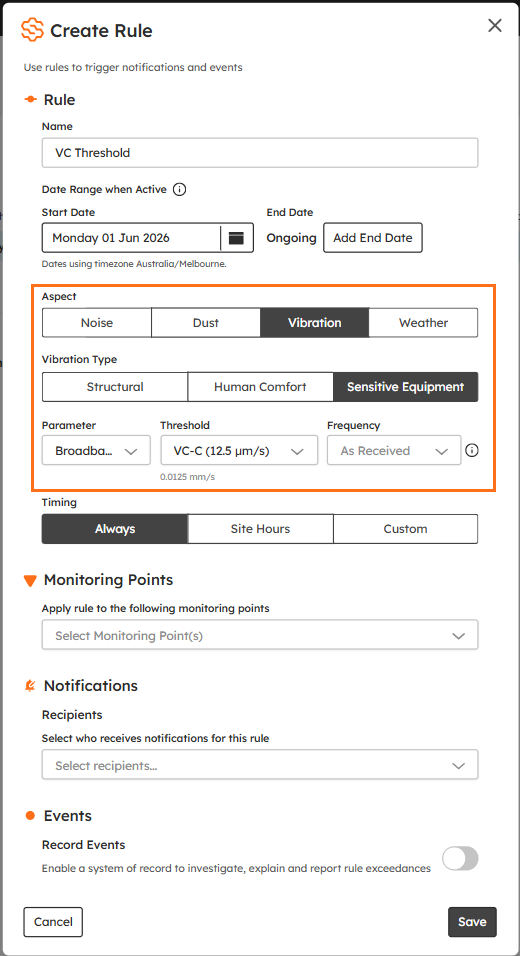Save the rule with Save button
Viewport: 520px width, 956px height.
[x=472, y=922]
